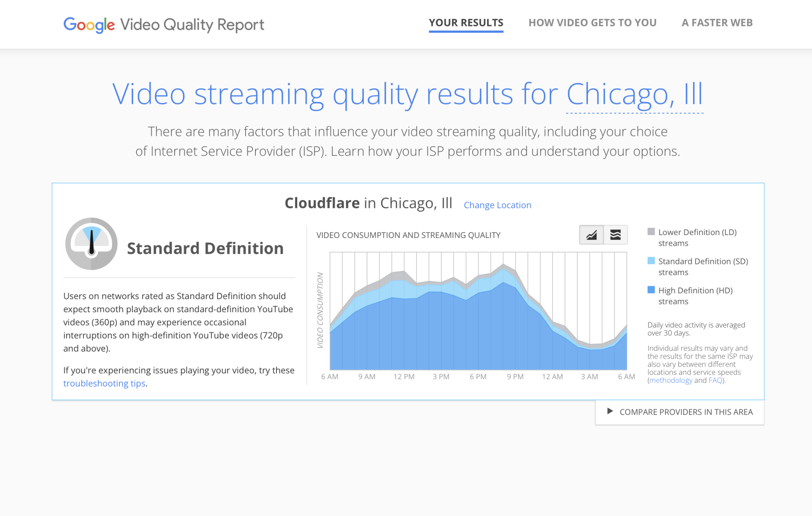Click the light blue Standard Definition legend square

651,261
